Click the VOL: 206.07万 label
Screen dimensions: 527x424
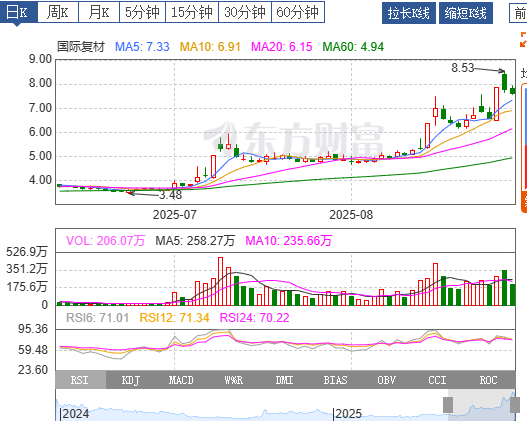pyautogui.click(x=105, y=241)
